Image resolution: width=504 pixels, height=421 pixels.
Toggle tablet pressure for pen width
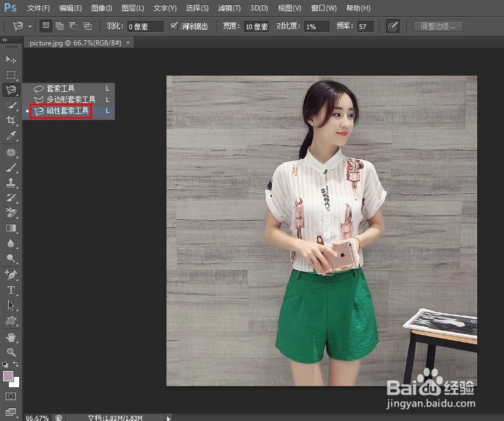pyautogui.click(x=393, y=26)
